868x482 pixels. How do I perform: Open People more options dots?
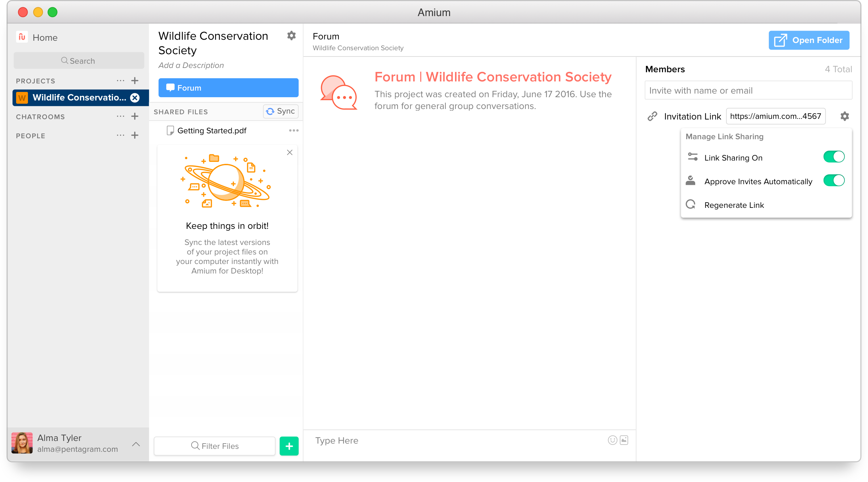[120, 135]
